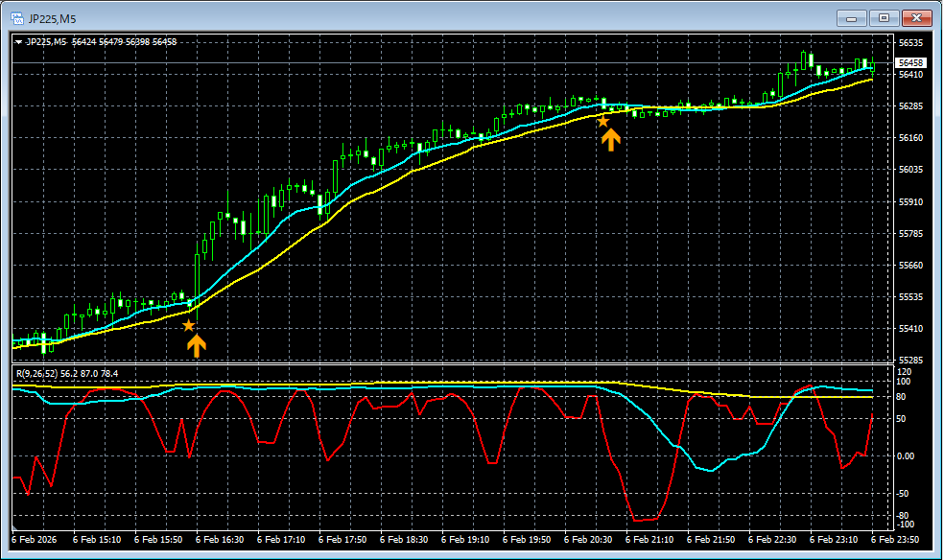This screenshot has height=560, width=944.
Task: Click the 55410 price scale label
Action: pos(910,329)
